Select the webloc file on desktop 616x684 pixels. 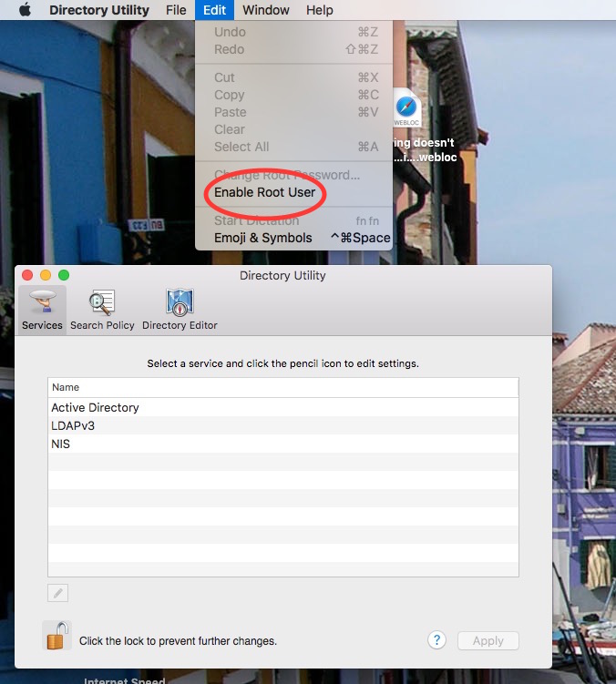point(407,107)
